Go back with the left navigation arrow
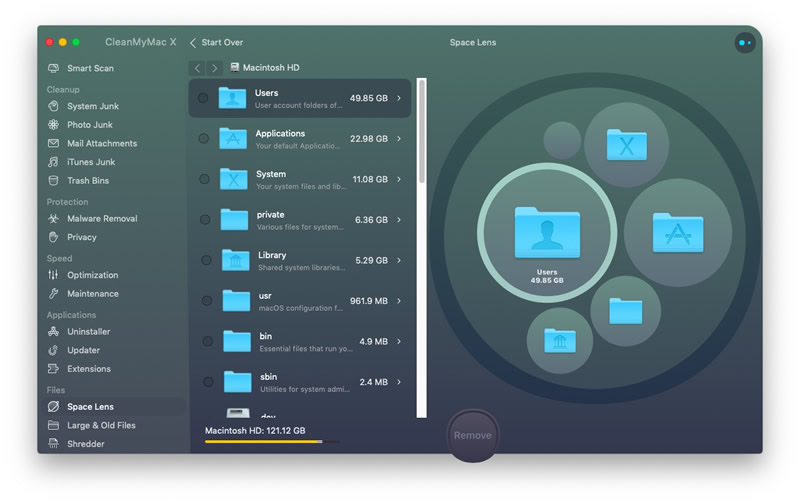The width and height of the screenshot is (800, 503). (x=197, y=68)
